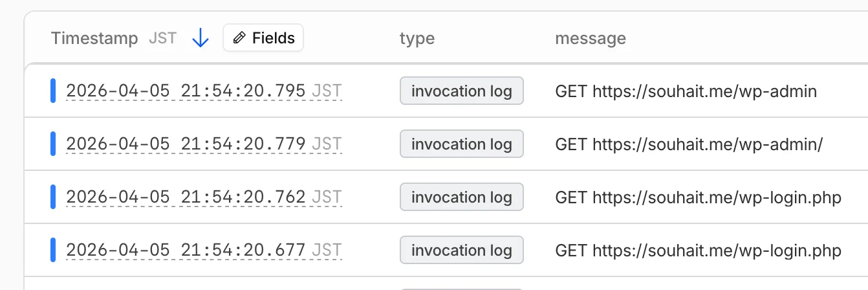
Task: Click invocation log badge in fourth row
Action: point(461,251)
